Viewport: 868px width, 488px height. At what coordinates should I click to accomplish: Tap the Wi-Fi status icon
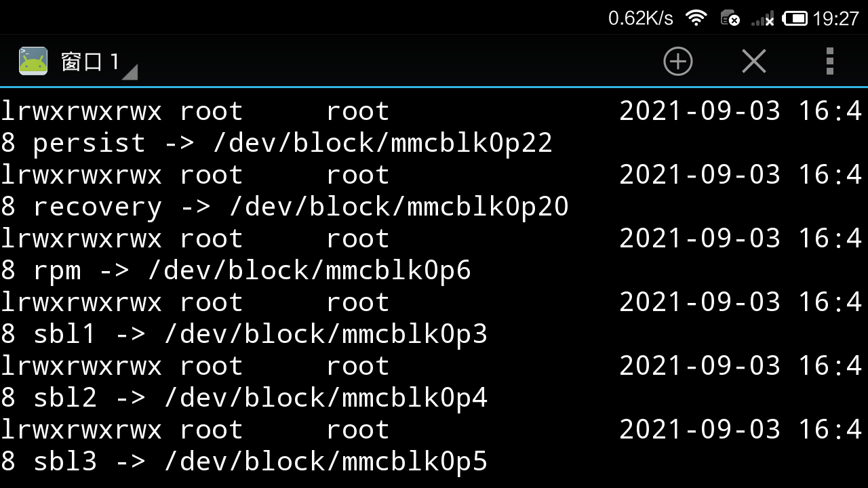pyautogui.click(x=696, y=18)
